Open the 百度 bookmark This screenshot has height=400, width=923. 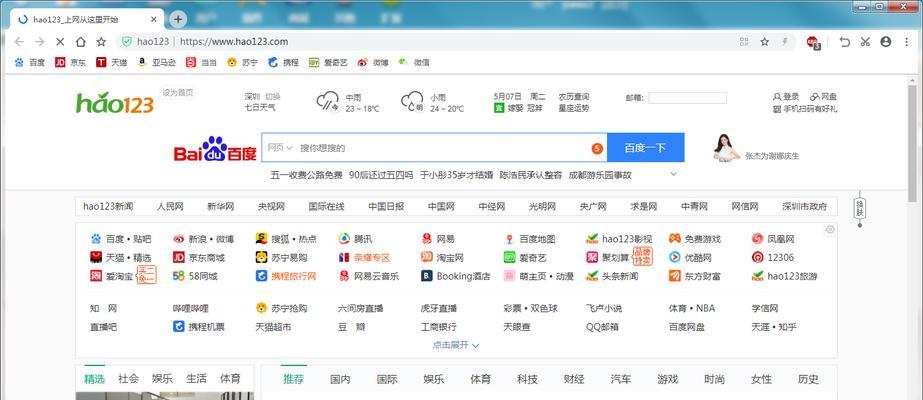point(29,62)
